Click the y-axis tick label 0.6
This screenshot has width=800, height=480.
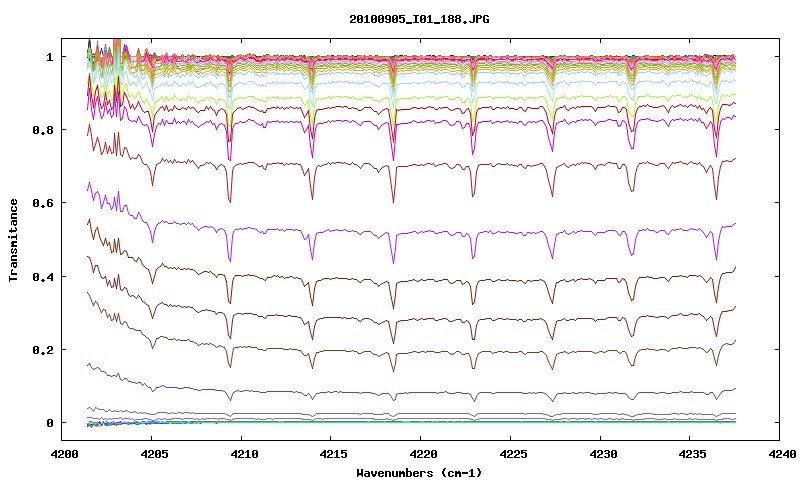(42, 203)
